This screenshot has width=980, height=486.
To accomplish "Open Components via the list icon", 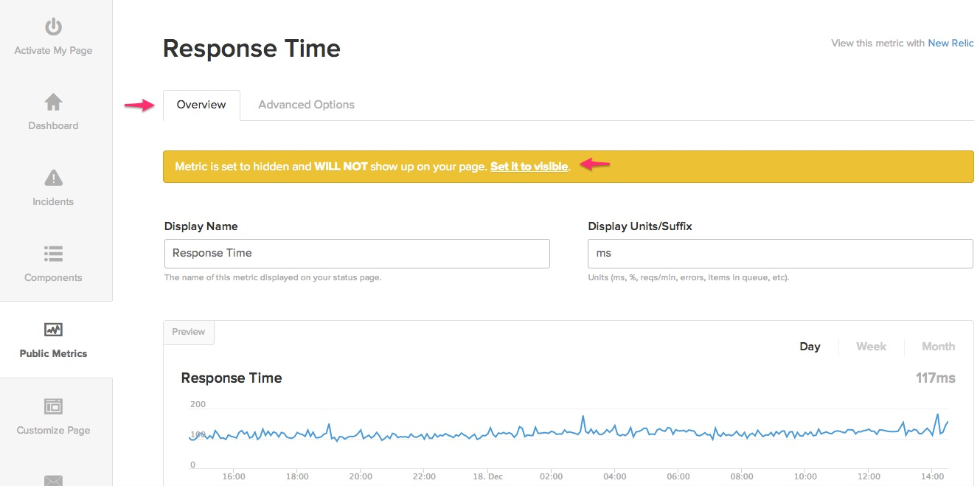I will pos(53,254).
